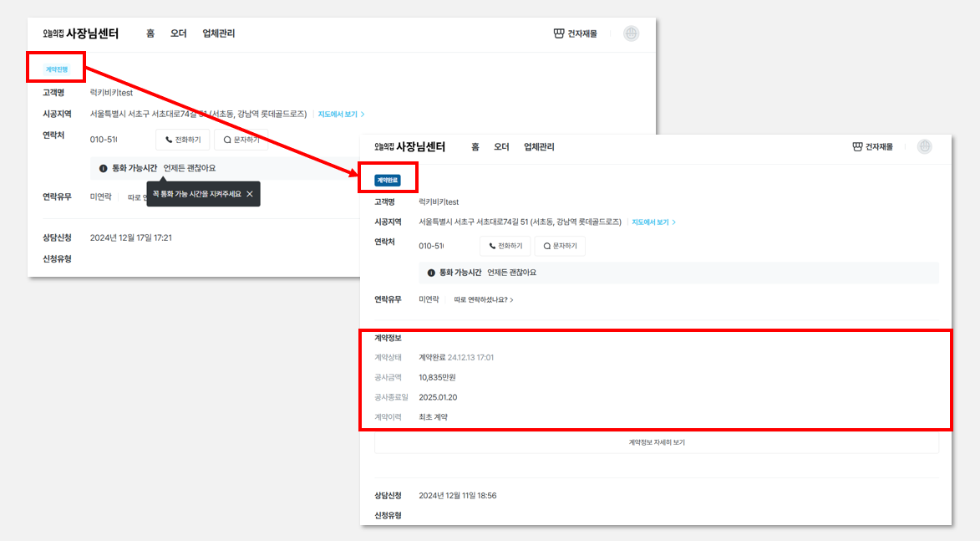
Task: Select the 최초 계약 history text
Action: [433, 417]
